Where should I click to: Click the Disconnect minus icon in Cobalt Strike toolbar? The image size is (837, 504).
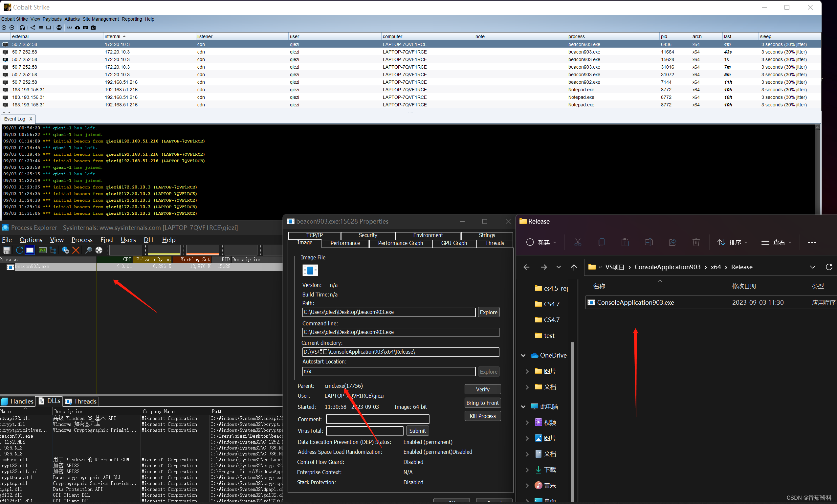[11, 28]
